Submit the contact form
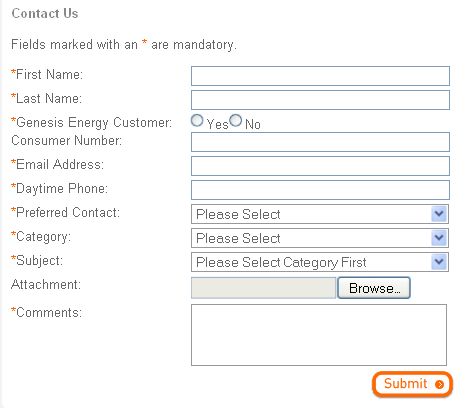The image size is (473, 408). click(412, 384)
